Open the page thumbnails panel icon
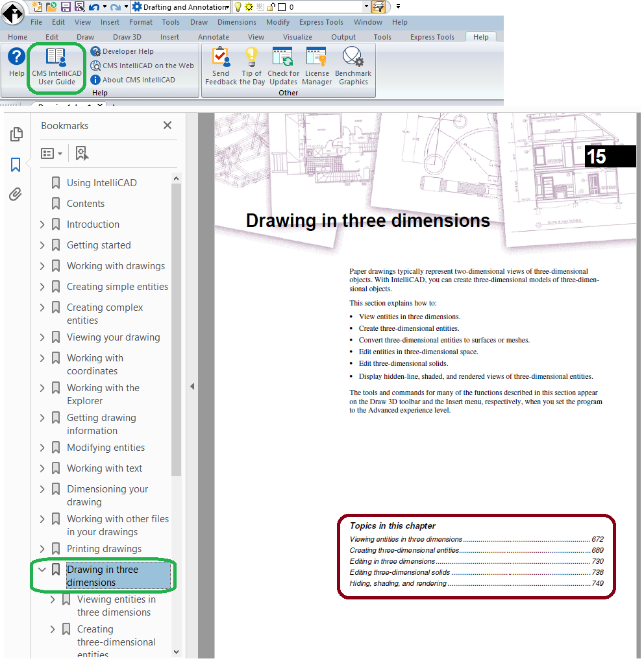 (16, 134)
